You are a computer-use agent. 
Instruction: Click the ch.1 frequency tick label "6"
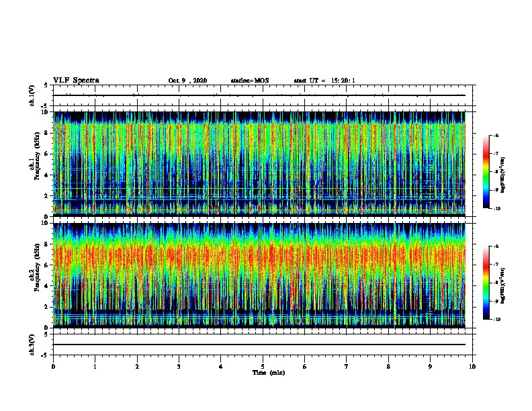[x=47, y=154]
